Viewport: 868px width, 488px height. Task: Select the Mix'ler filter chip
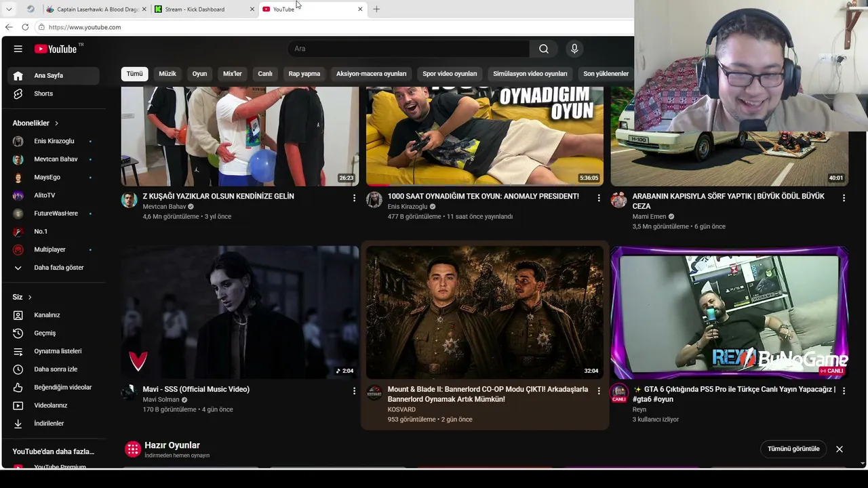pos(233,74)
